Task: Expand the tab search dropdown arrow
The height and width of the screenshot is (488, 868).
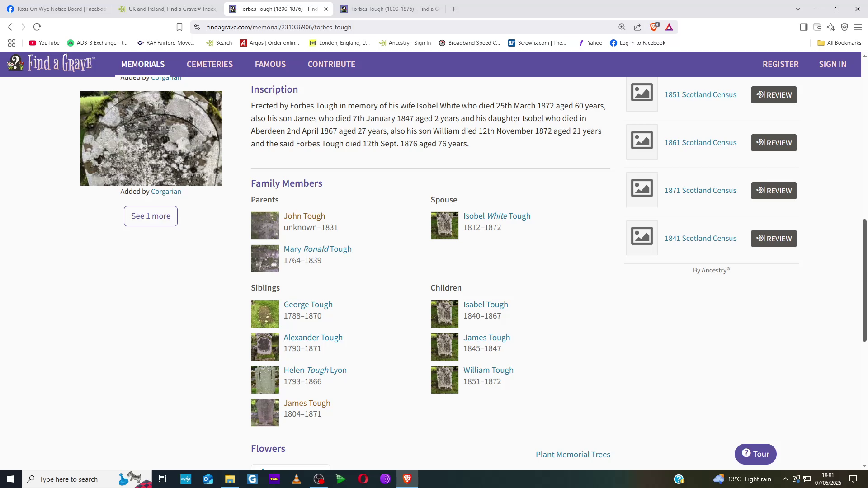Action: pyautogui.click(x=797, y=9)
